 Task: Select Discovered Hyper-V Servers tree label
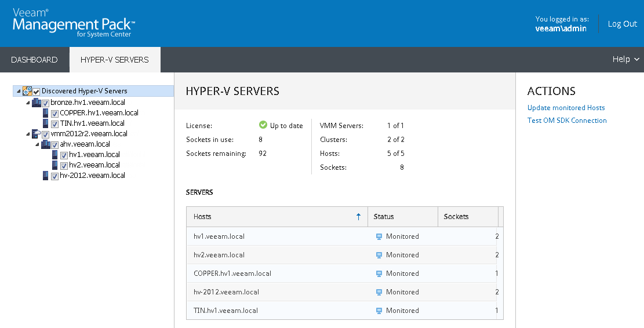pyautogui.click(x=84, y=91)
